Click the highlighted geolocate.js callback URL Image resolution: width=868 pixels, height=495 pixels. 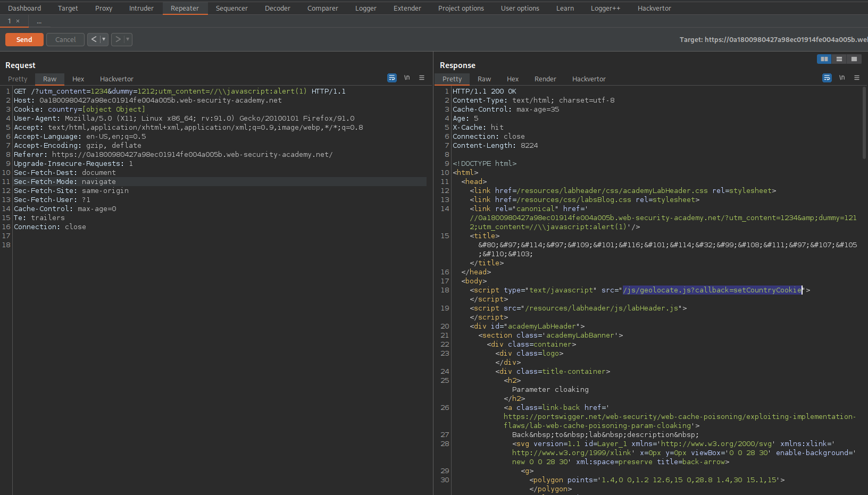[x=712, y=290]
